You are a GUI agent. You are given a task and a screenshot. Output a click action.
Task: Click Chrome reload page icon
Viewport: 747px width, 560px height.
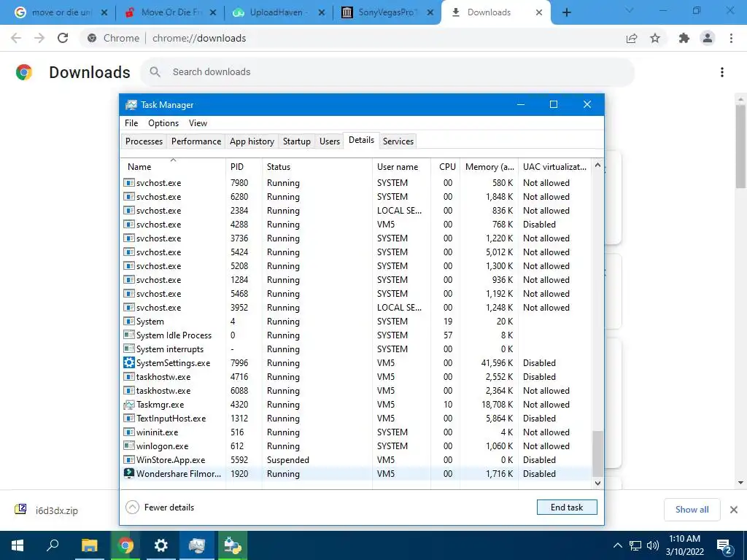point(63,38)
